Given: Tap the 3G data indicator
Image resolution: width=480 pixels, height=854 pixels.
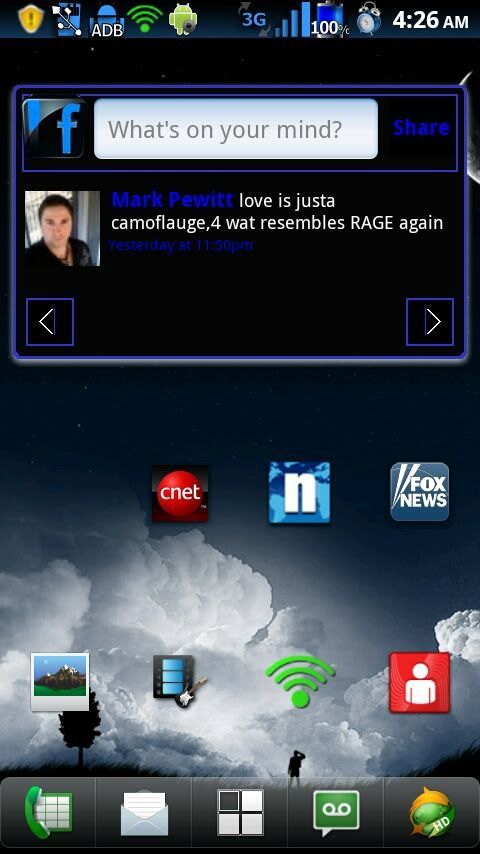Looking at the screenshot, I should 256,21.
